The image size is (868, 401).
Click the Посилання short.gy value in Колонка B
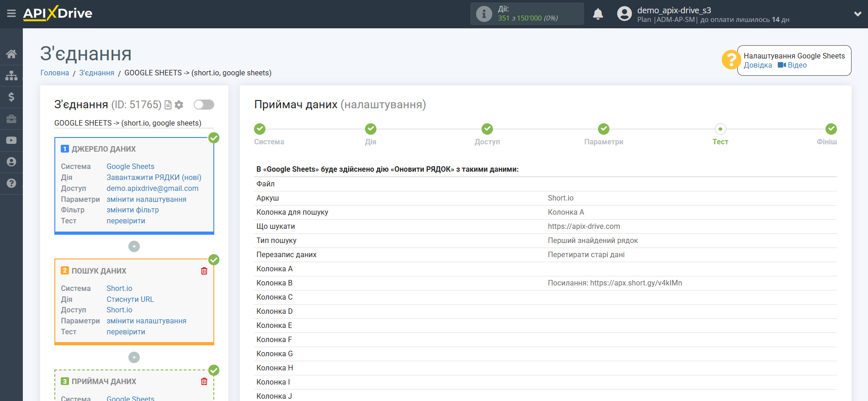coord(615,283)
